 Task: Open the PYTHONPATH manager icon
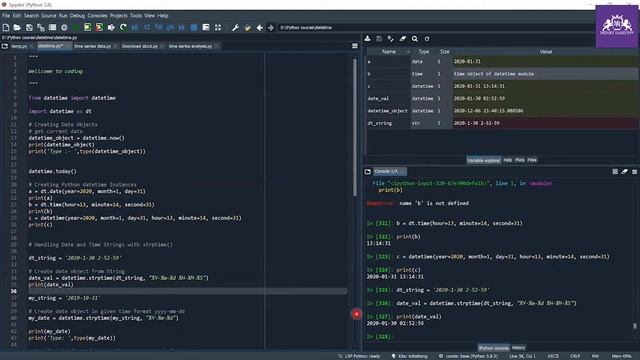click(x=247, y=27)
